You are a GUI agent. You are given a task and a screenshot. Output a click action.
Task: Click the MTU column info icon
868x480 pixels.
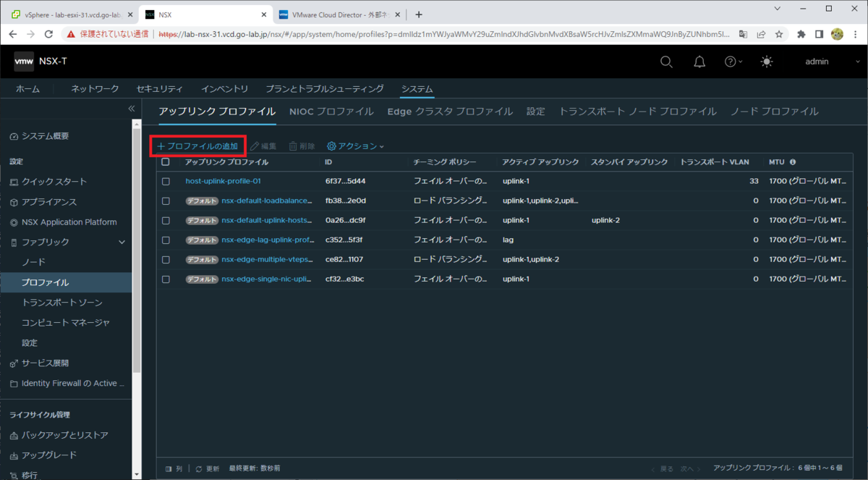click(x=793, y=162)
